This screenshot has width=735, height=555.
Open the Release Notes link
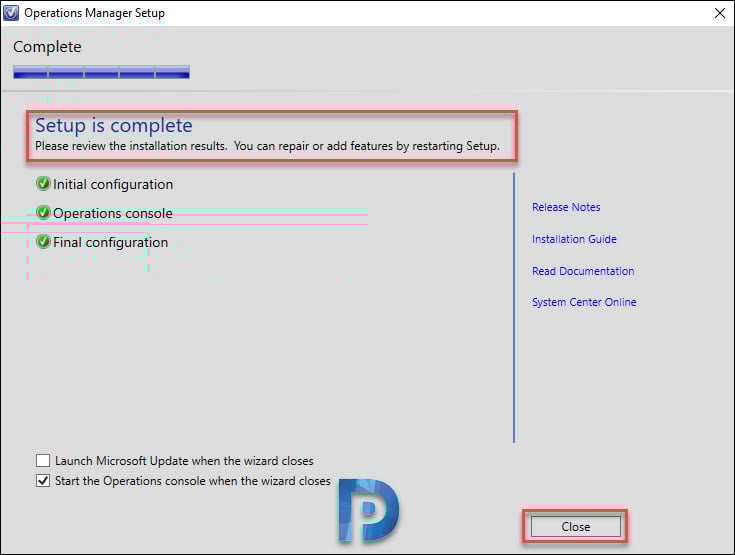(x=566, y=207)
